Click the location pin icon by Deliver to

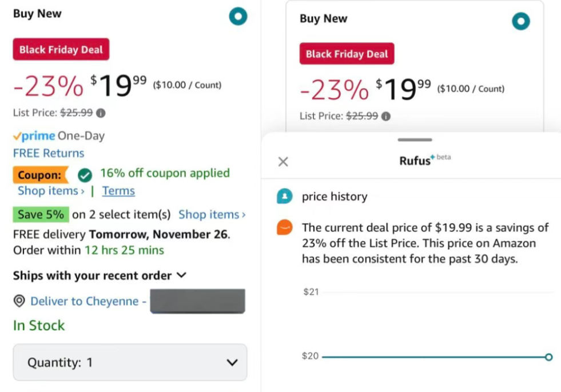(19, 301)
